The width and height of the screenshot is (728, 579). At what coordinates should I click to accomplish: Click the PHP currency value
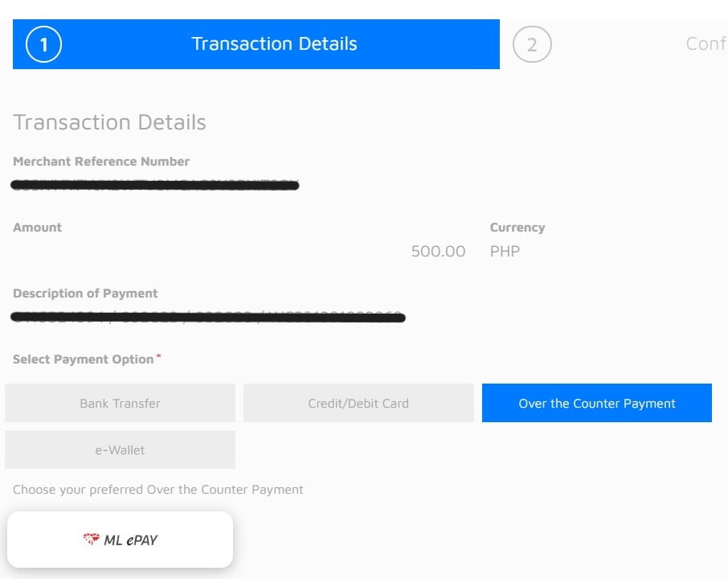point(505,252)
